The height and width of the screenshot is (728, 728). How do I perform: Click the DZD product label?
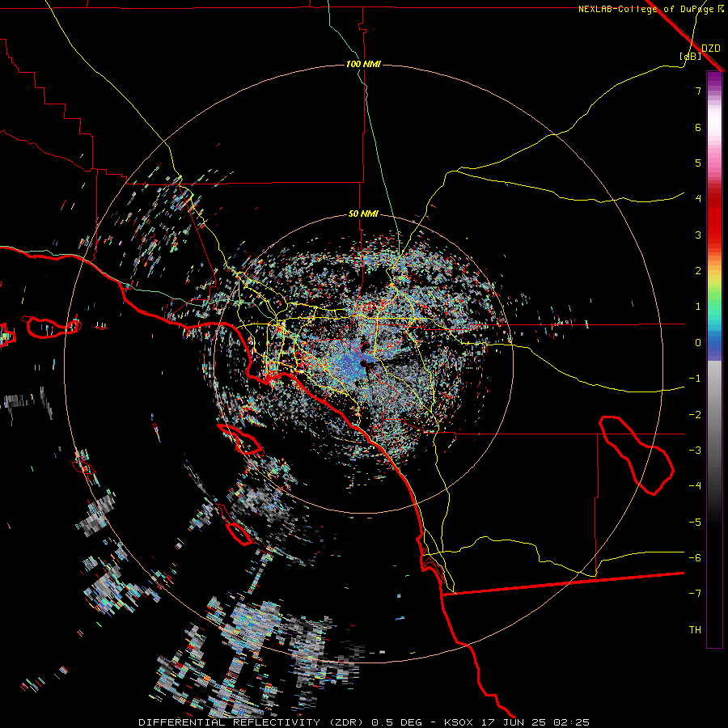coord(710,49)
